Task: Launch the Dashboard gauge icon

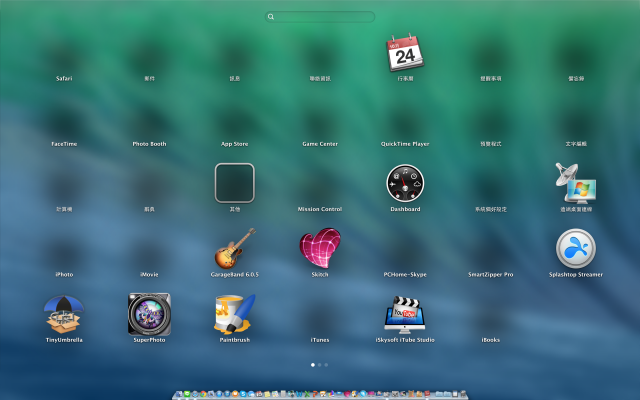Action: [x=405, y=183]
